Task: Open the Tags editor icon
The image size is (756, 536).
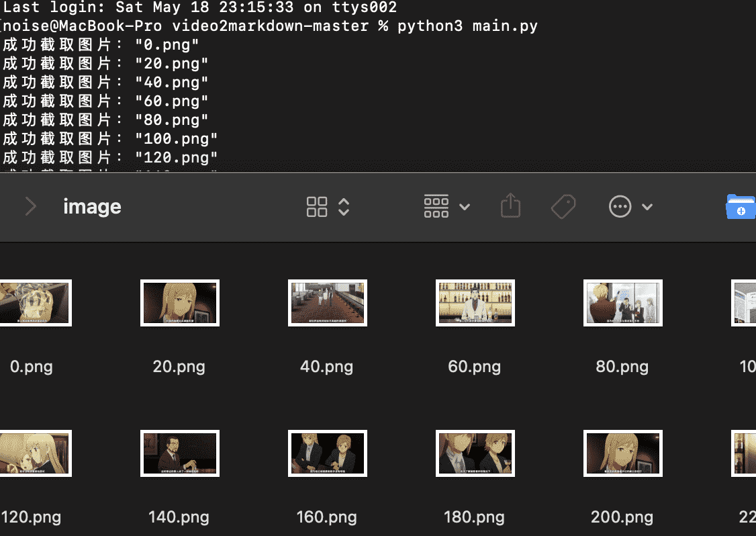Action: tap(563, 206)
